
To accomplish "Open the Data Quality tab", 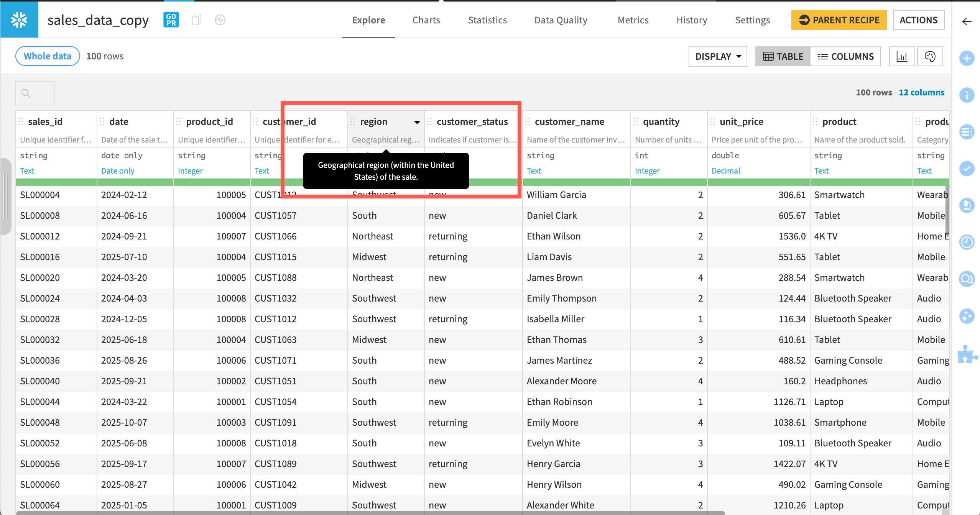I will click(x=561, y=20).
